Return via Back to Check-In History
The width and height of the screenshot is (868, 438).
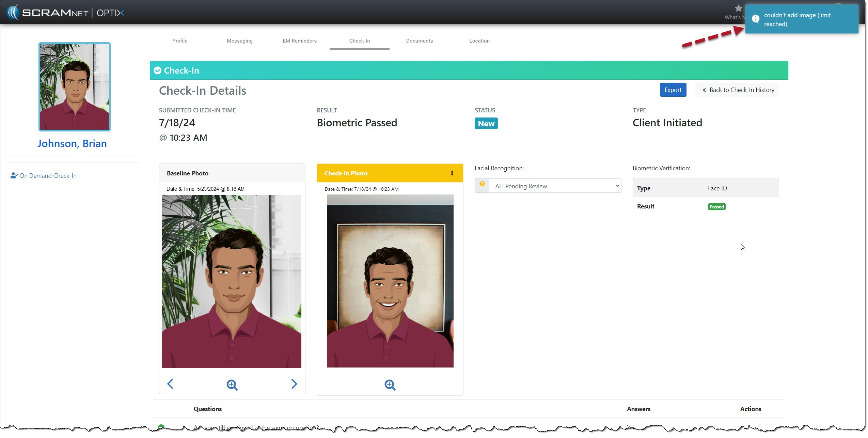point(738,90)
